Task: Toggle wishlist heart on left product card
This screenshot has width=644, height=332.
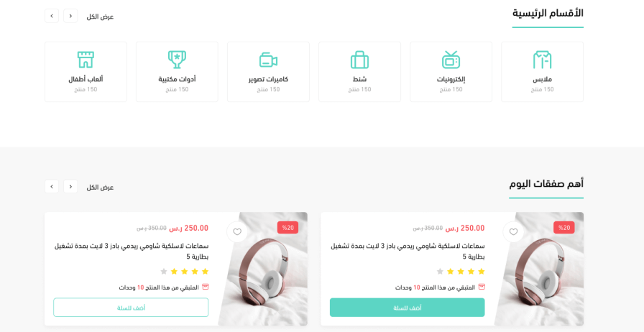Action: [x=237, y=231]
